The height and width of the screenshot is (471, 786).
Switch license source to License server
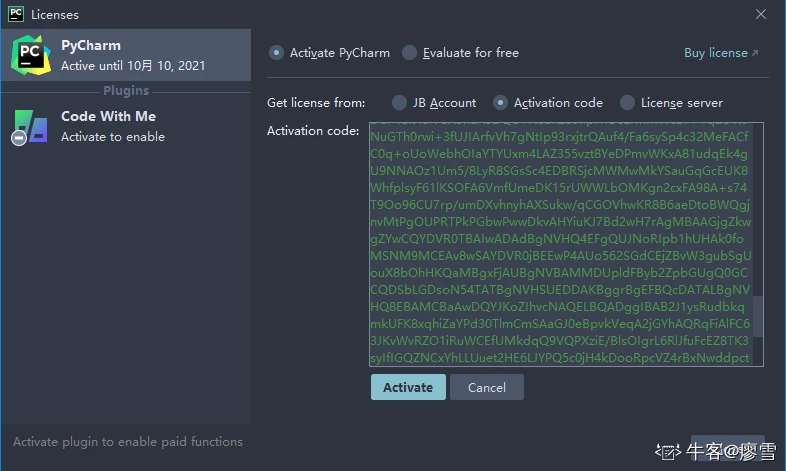(x=627, y=102)
